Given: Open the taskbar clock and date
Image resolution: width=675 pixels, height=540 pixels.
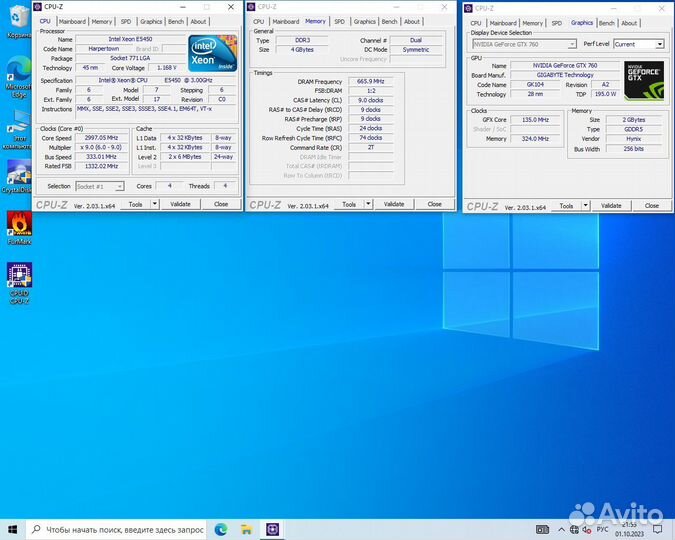Looking at the screenshot, I should [629, 529].
